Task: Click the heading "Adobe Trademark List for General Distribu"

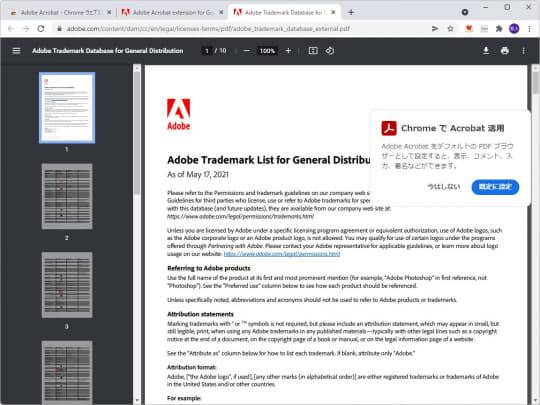Action: coord(269,160)
